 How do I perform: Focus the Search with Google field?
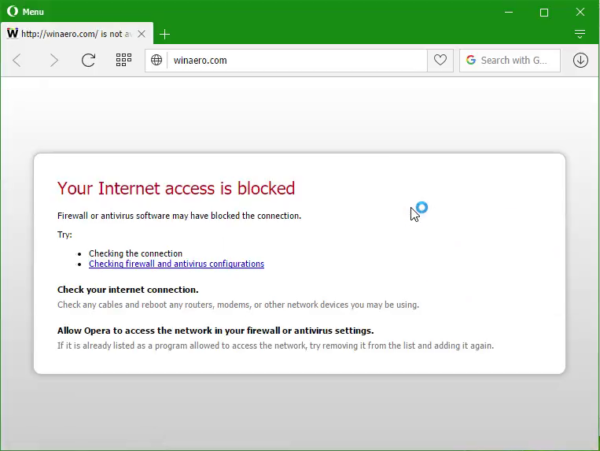pos(510,60)
